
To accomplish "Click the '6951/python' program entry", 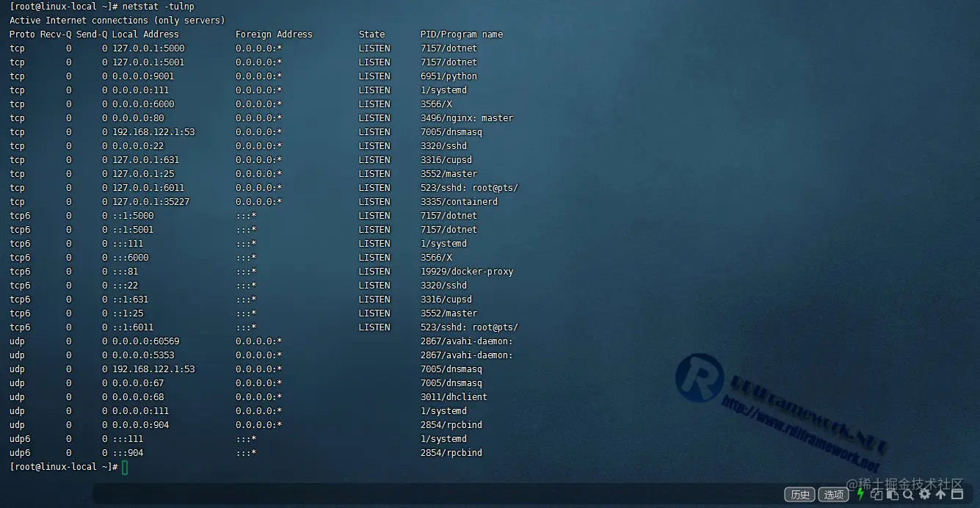I will point(449,76).
